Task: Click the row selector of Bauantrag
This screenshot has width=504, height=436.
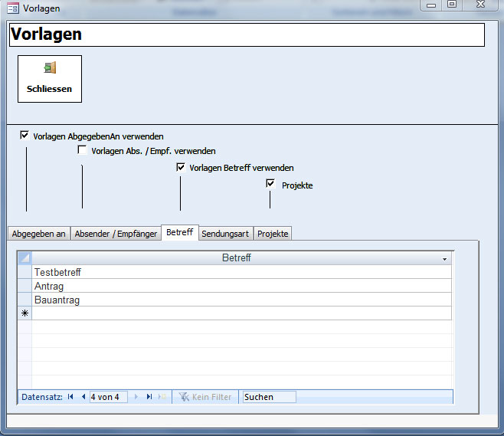Action: tap(25, 300)
